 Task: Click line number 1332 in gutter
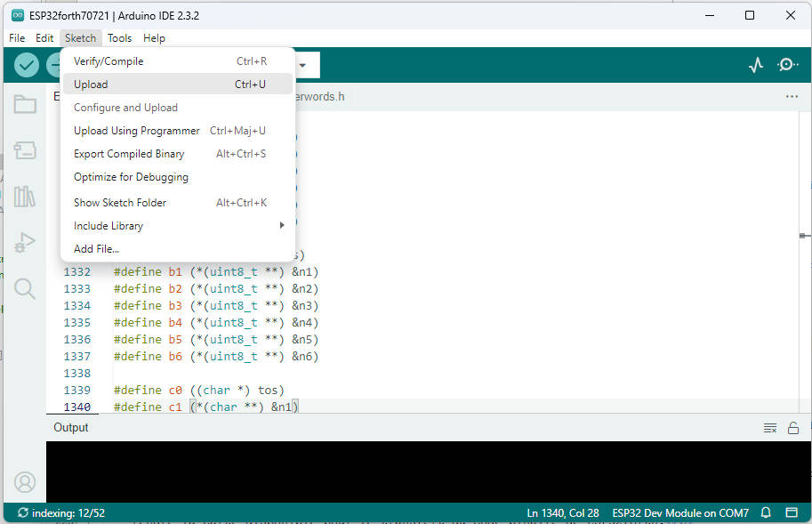click(77, 272)
